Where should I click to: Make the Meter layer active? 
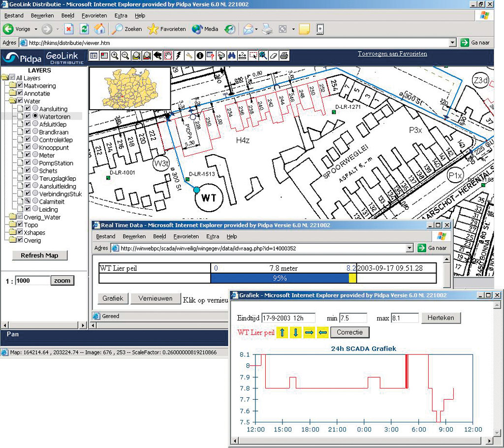click(x=35, y=155)
